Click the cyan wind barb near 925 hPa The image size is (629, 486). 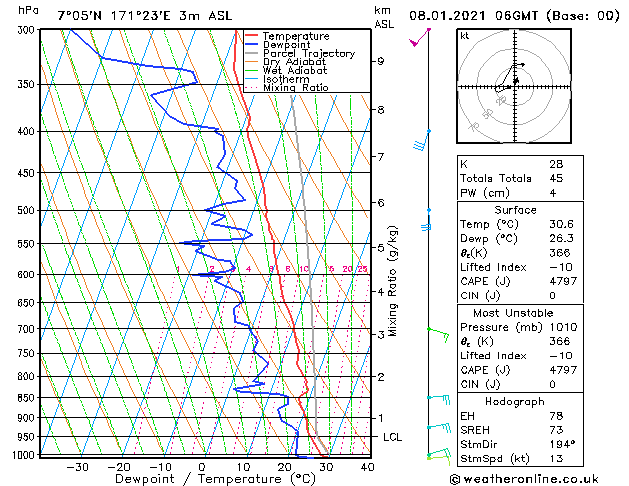click(439, 427)
